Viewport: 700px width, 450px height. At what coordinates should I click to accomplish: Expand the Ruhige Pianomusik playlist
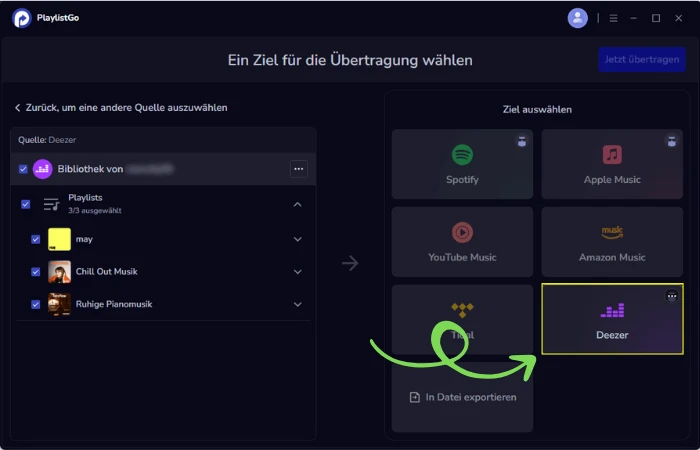point(298,304)
